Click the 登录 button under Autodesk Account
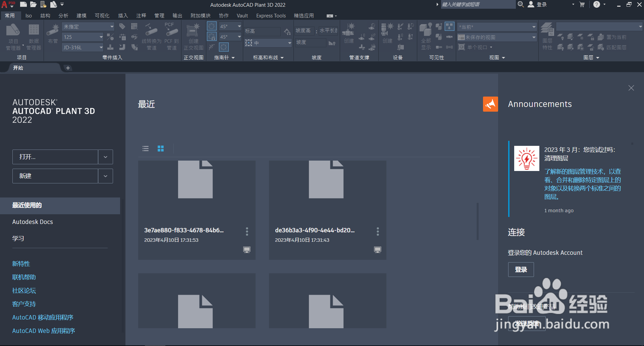 point(521,270)
